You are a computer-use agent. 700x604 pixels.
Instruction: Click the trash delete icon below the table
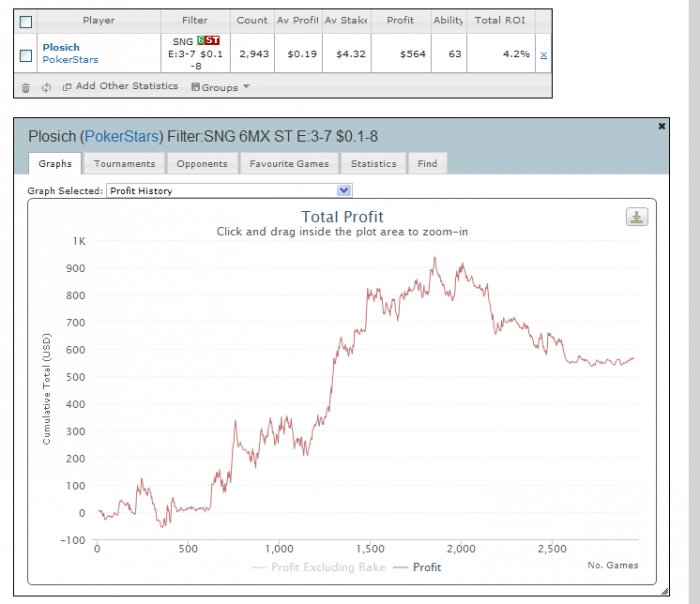25,87
